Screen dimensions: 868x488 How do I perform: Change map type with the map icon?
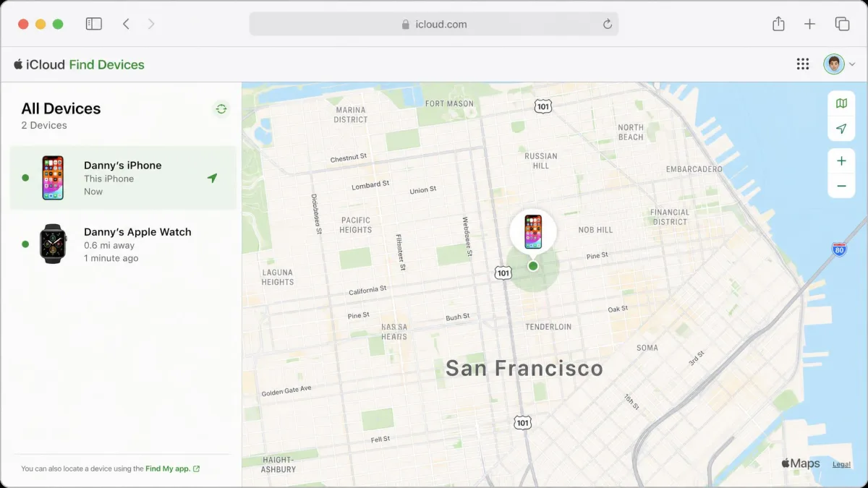(x=841, y=103)
